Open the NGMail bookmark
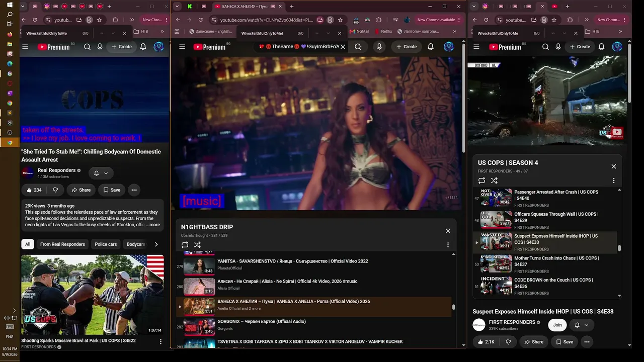 (359, 32)
